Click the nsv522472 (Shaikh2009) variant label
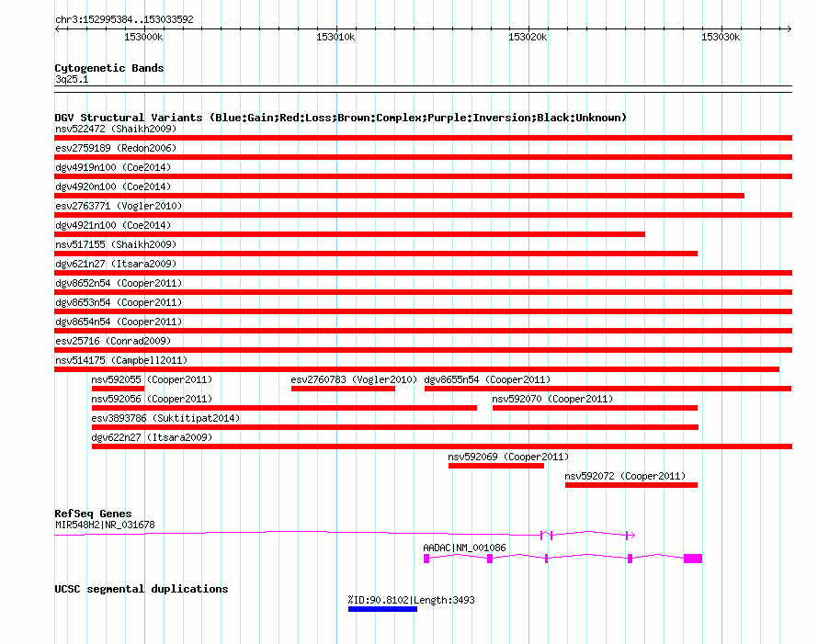The height and width of the screenshot is (644, 818). click(x=116, y=129)
